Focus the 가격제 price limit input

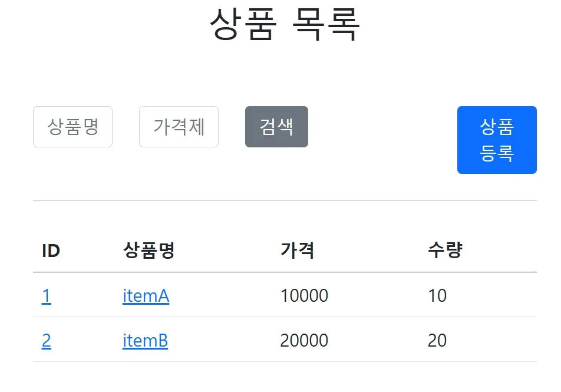point(179,127)
